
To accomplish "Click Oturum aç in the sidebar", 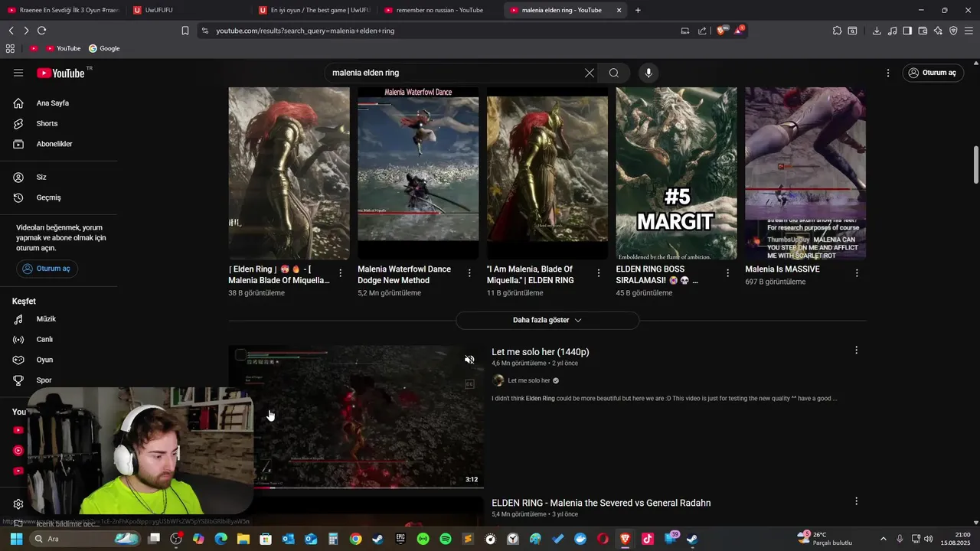I will pyautogui.click(x=47, y=269).
